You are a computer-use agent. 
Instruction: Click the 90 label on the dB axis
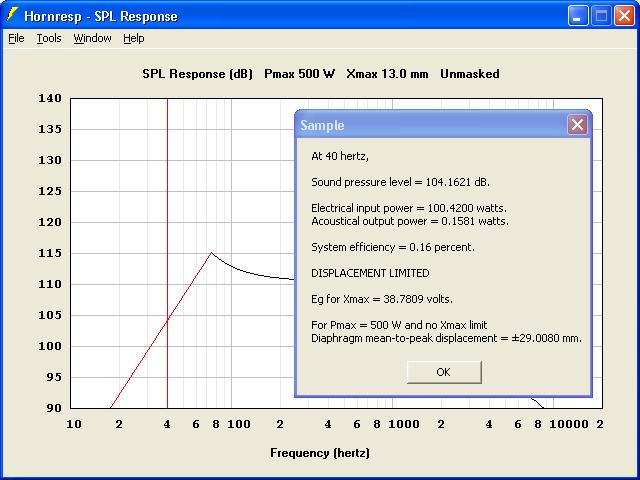pos(54,408)
